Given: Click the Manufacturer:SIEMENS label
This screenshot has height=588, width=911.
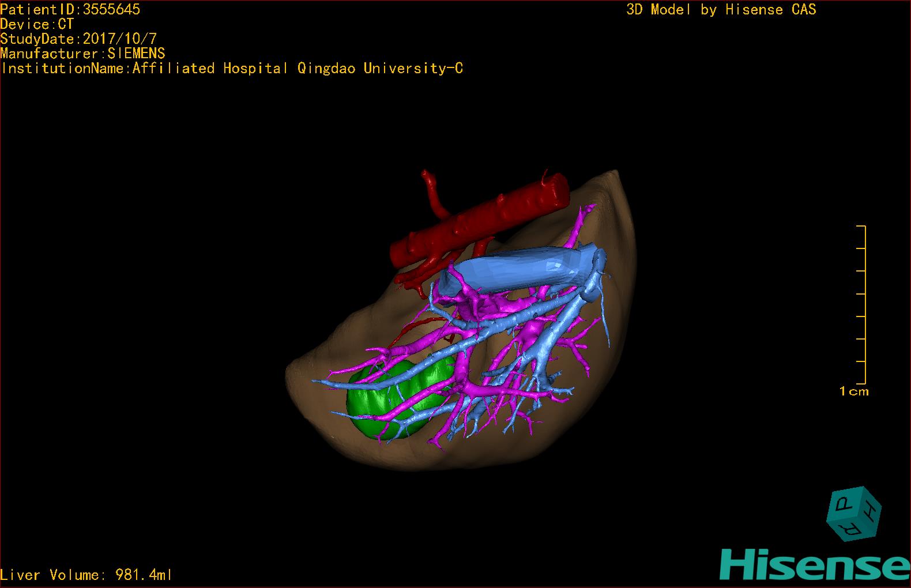Looking at the screenshot, I should pos(83,54).
